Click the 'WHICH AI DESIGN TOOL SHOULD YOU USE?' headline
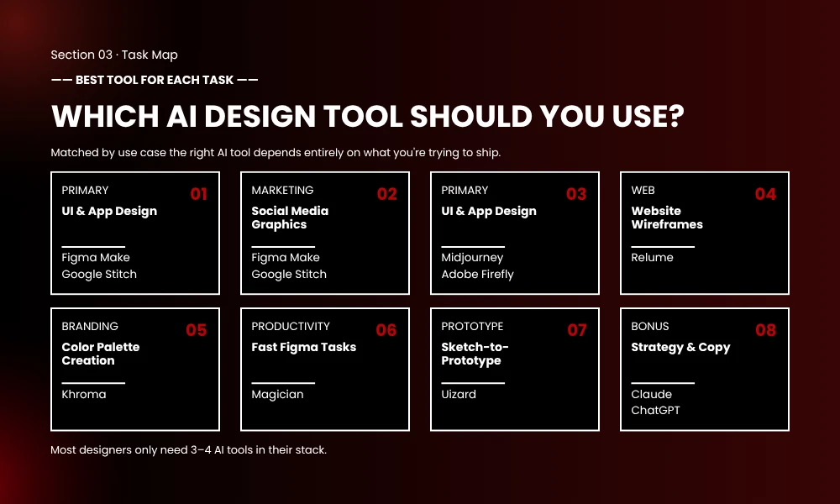Viewport: 840px width, 504px height. pyautogui.click(x=368, y=116)
